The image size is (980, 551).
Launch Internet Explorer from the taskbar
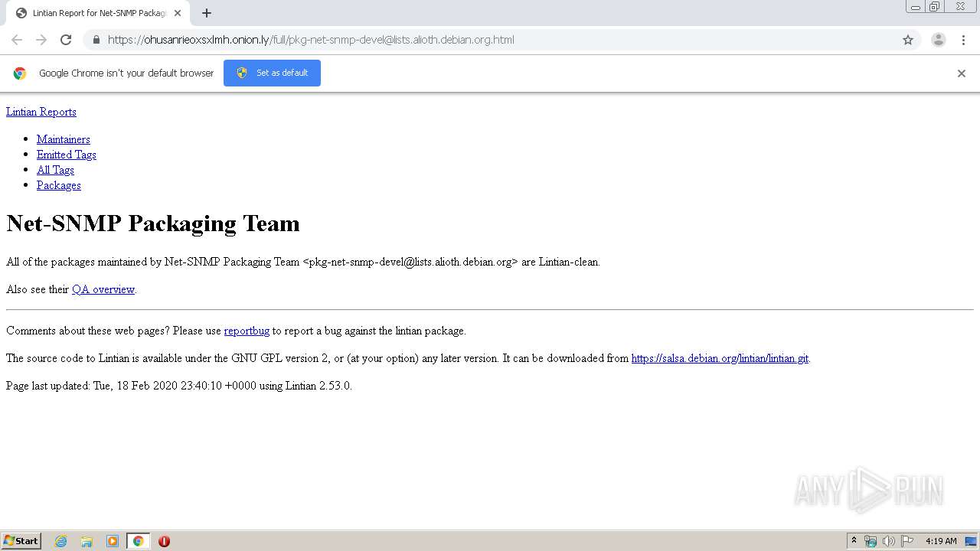point(61,541)
